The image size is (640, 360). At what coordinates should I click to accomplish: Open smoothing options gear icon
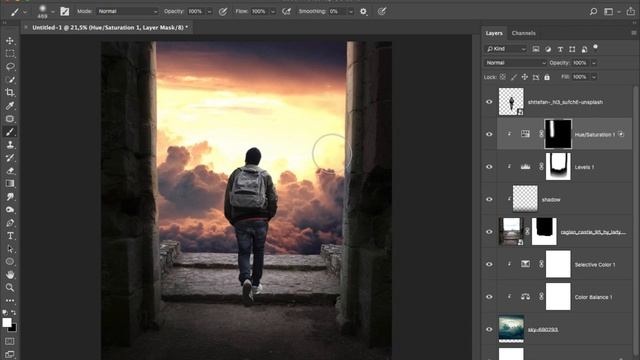click(363, 11)
